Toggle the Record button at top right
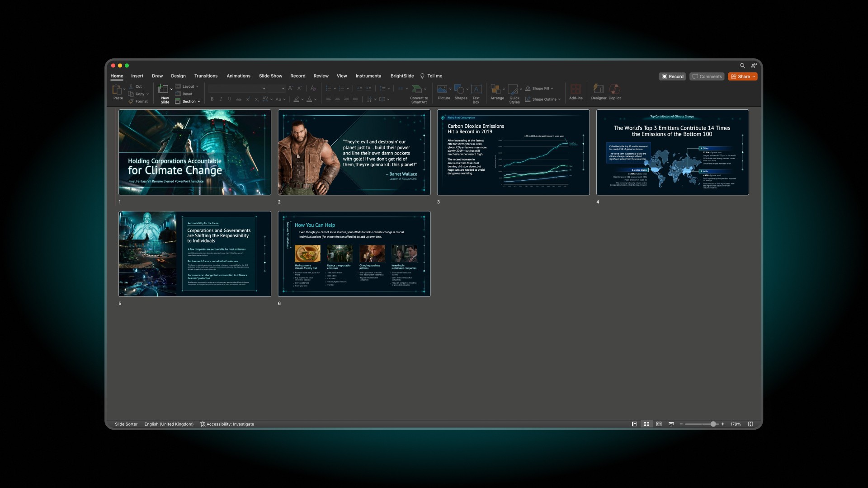868x488 pixels. pyautogui.click(x=672, y=77)
